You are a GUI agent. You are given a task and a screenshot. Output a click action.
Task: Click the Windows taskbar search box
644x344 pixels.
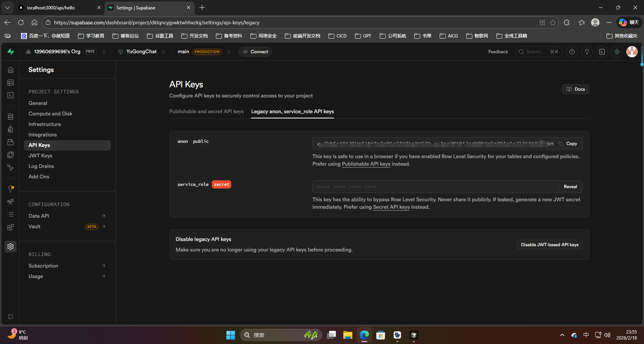[x=281, y=335]
